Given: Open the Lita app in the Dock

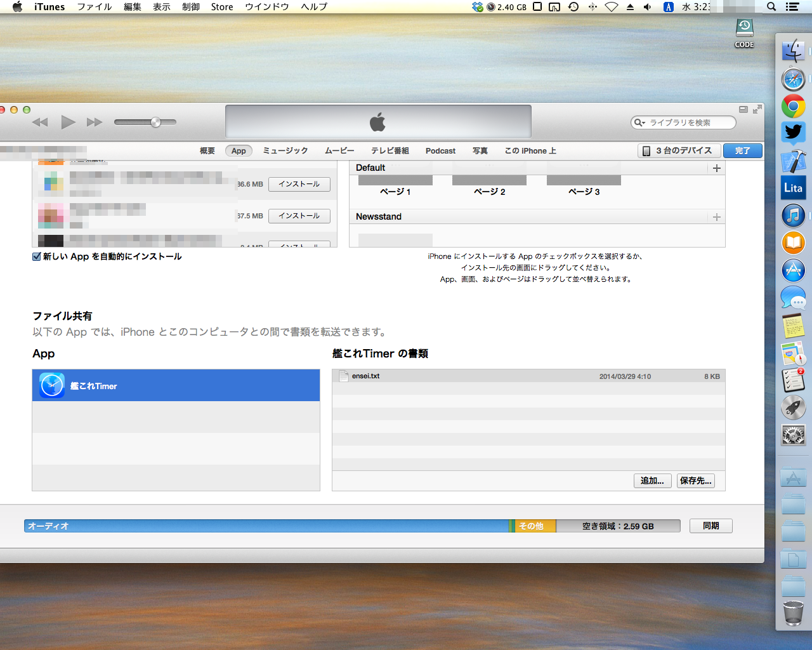Looking at the screenshot, I should coord(793,188).
